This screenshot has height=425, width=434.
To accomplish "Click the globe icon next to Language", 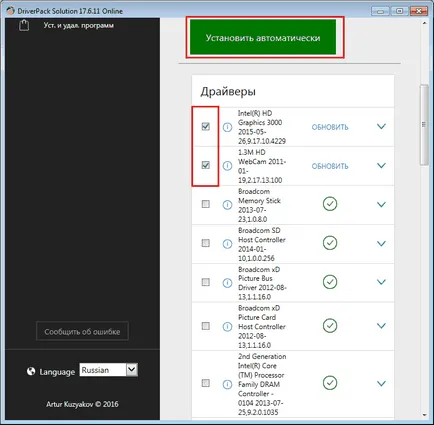I will (x=31, y=371).
